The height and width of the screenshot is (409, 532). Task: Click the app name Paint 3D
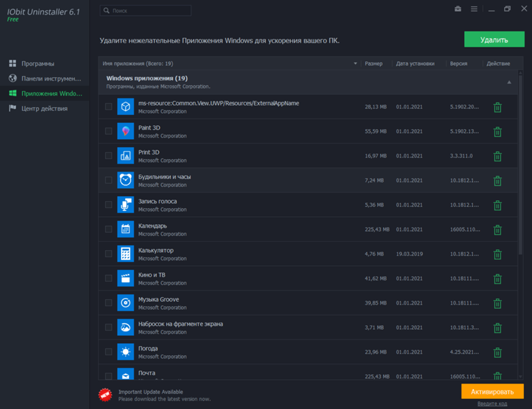[149, 128]
